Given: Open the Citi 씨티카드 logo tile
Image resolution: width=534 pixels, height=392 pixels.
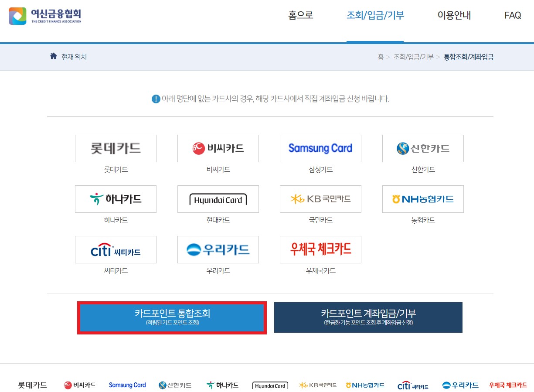Looking at the screenshot, I should pyautogui.click(x=116, y=249).
